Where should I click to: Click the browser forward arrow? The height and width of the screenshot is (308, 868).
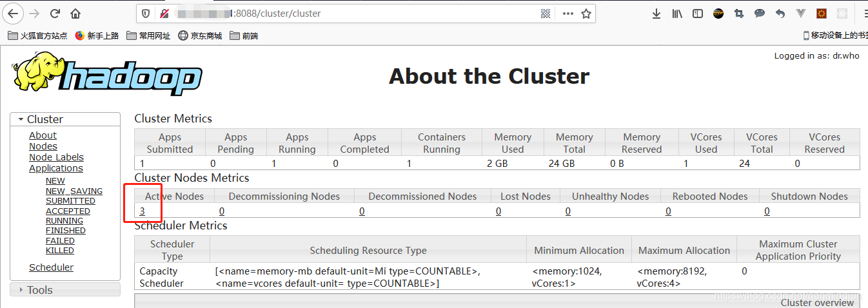[34, 14]
